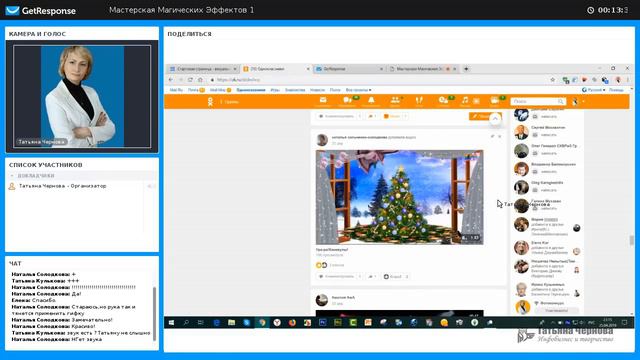
Task: Click the Одноклассники search field
Action: coord(538,101)
